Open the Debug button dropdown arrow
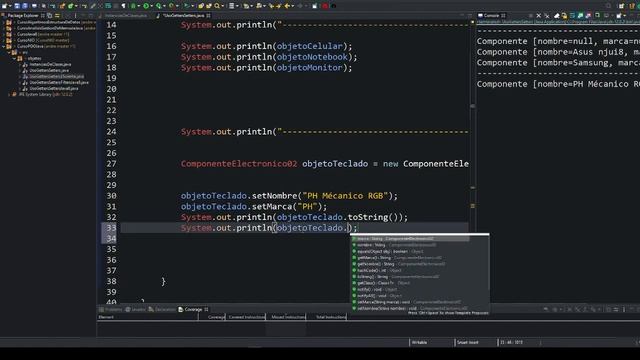The image size is (640, 360). tap(139, 6)
